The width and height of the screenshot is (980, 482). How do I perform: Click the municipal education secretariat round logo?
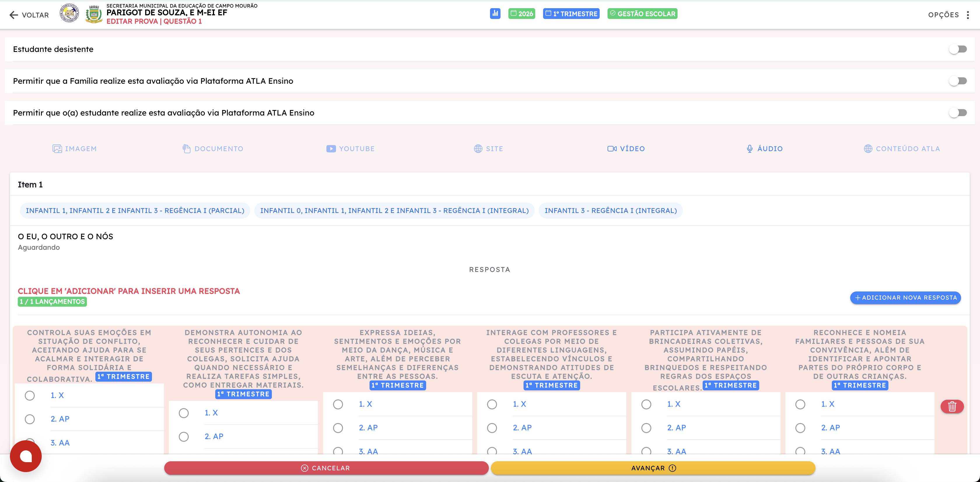(69, 13)
